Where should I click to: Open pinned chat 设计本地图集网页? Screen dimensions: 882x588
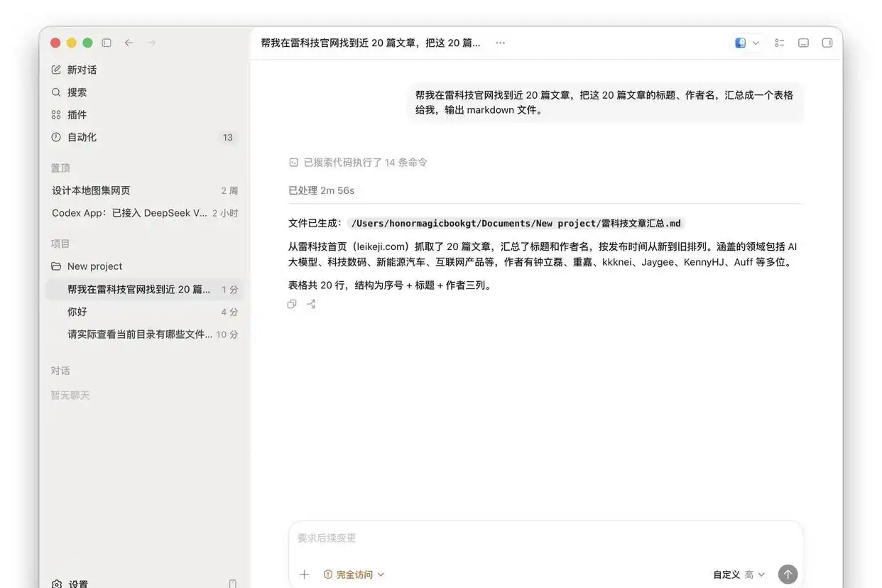point(145,190)
